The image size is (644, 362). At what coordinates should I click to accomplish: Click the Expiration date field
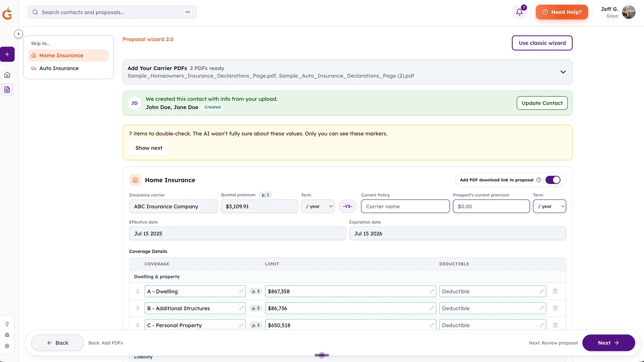(458, 234)
